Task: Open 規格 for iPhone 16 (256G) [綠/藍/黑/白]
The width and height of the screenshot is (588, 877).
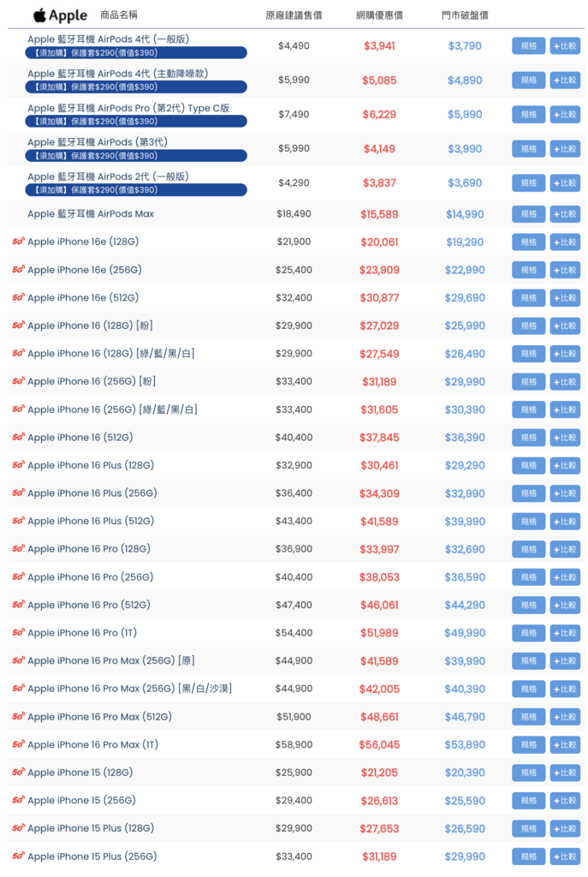Action: coord(528,409)
